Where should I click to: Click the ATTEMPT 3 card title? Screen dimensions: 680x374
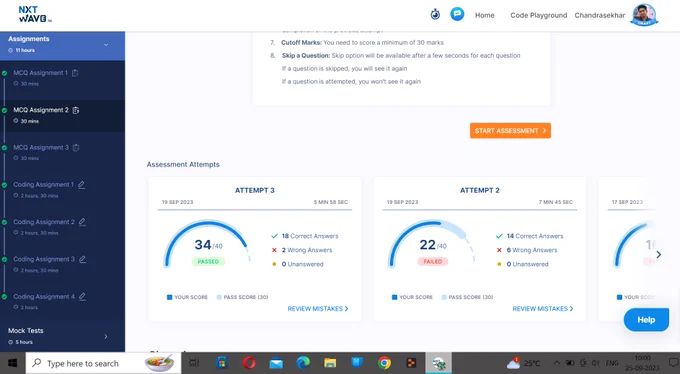[255, 190]
